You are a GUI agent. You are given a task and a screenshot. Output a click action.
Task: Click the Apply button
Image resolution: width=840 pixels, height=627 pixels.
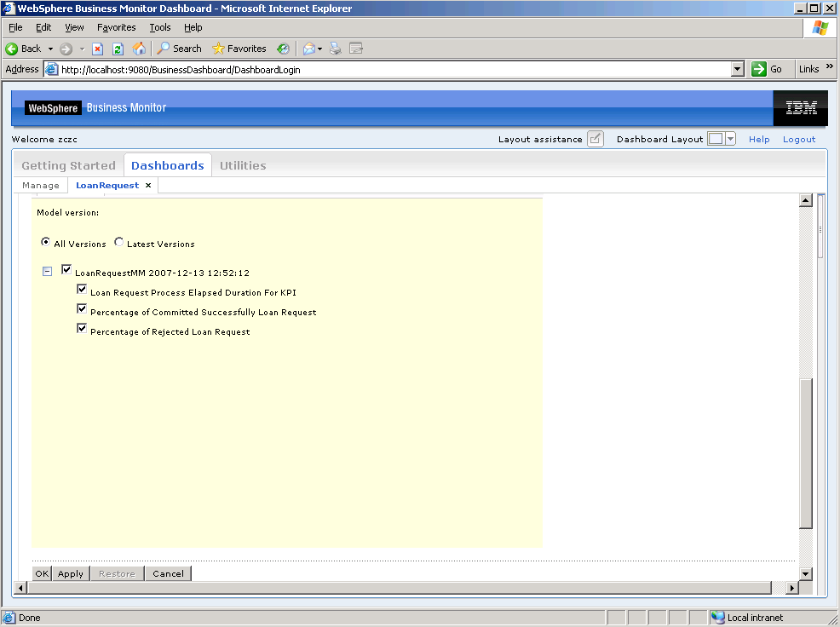pos(71,573)
